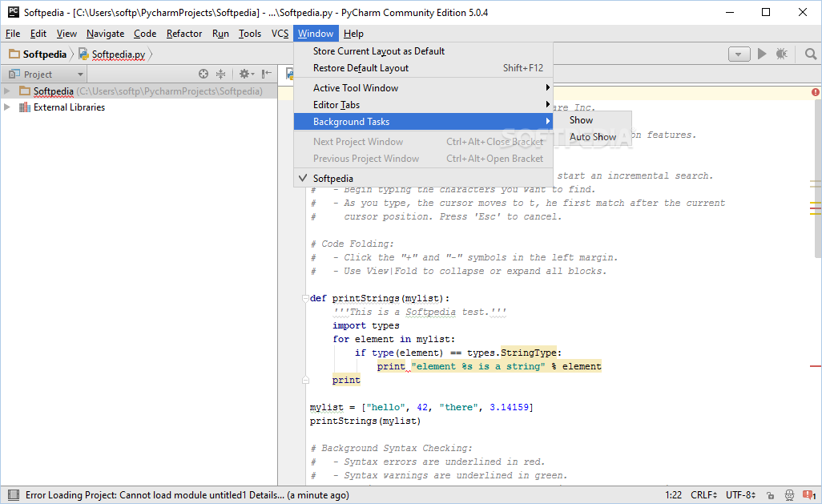822x504 pixels.
Task: Open the VCS menu
Action: 280,34
